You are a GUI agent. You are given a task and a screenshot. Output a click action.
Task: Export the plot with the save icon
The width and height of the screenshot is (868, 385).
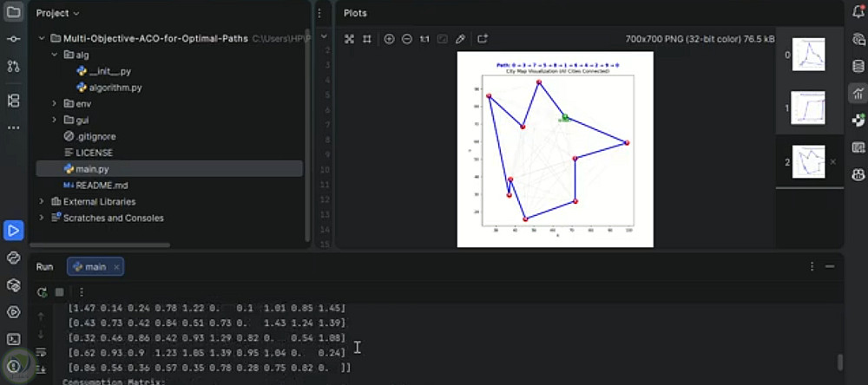pos(483,39)
